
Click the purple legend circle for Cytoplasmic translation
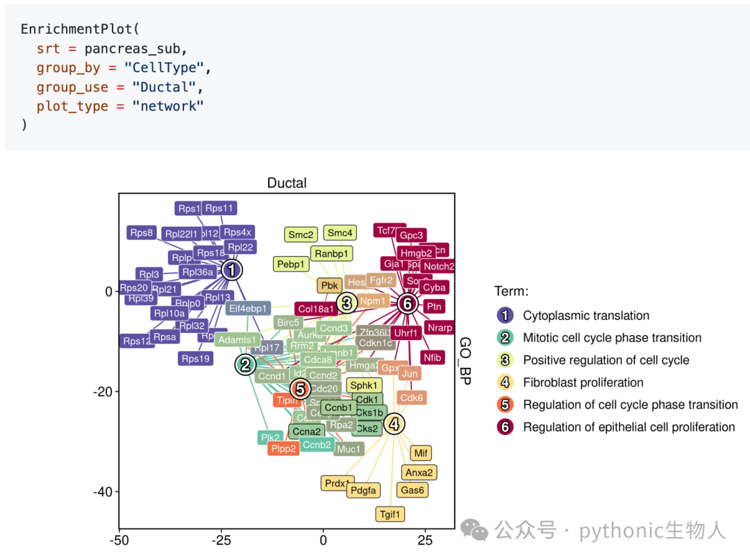505,315
